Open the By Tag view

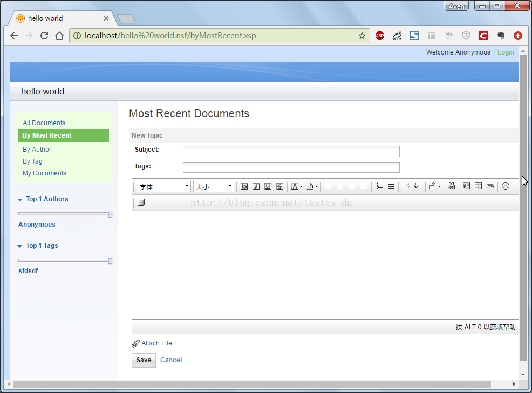click(x=32, y=161)
